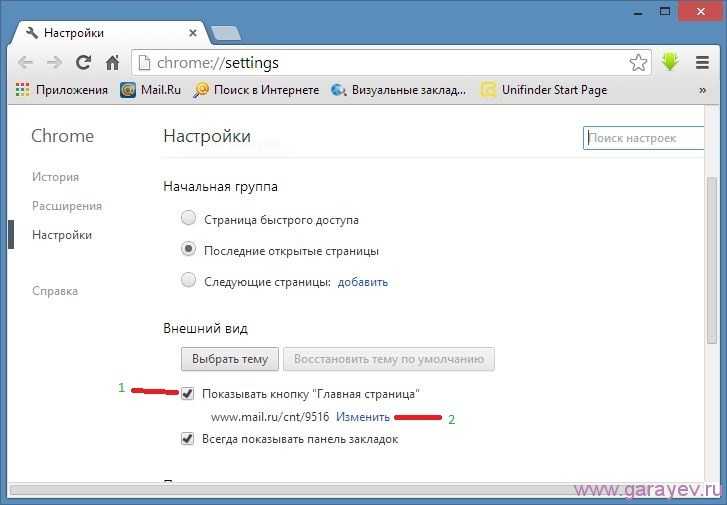The height and width of the screenshot is (505, 727).
Task: Click the Выбрать тему button
Action: tap(230, 359)
